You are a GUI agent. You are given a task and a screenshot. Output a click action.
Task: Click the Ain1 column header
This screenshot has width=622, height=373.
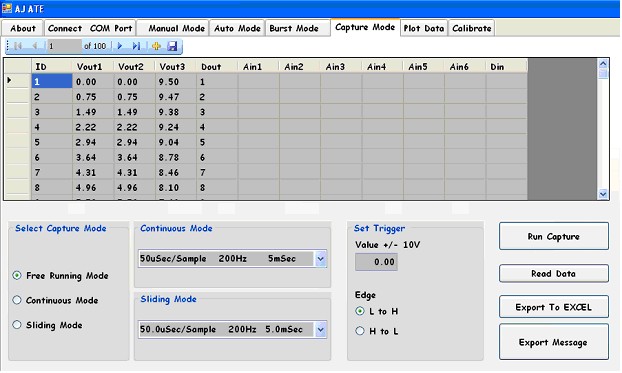(x=258, y=66)
